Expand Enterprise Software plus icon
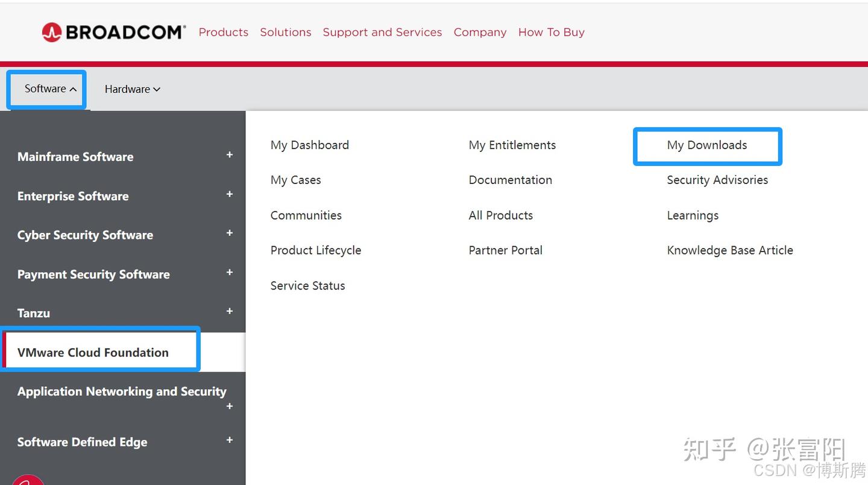Image resolution: width=868 pixels, height=485 pixels. [230, 194]
